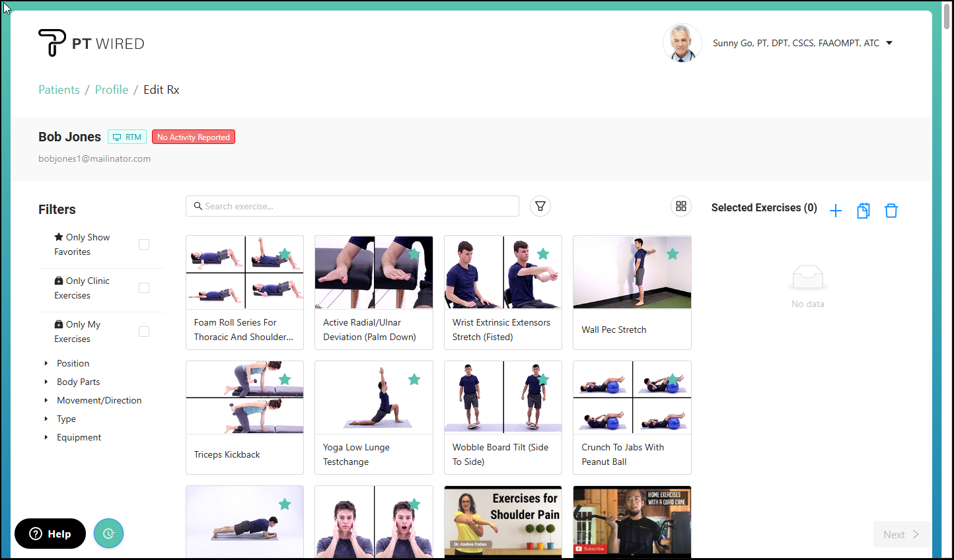The image size is (954, 560).
Task: Navigate to Profile breadcrumb link
Action: [x=112, y=90]
